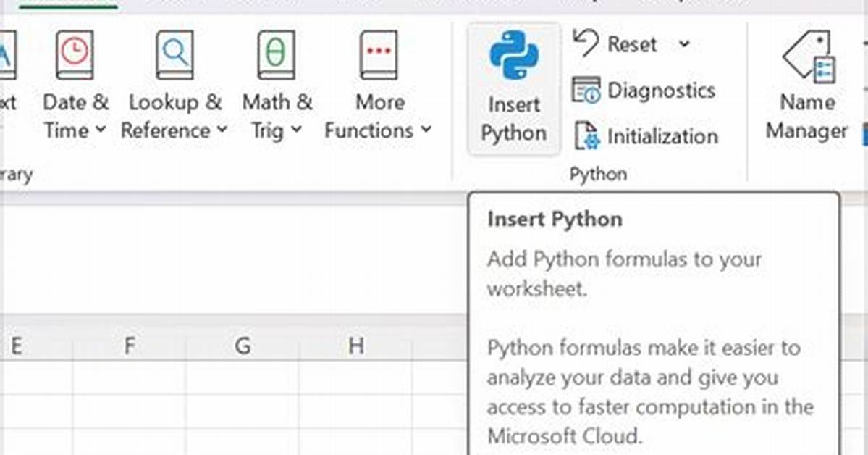Click the Insert Python button
The height and width of the screenshot is (455, 868).
click(514, 88)
